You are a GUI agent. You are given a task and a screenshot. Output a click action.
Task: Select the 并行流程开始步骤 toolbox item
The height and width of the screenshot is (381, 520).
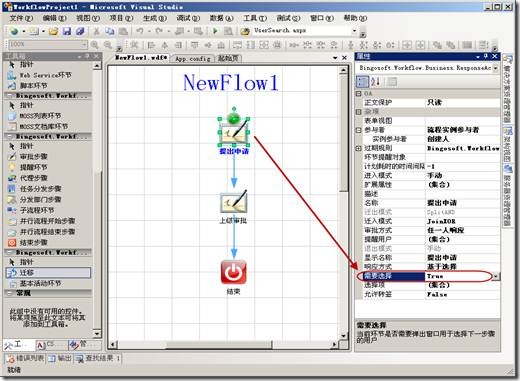coord(47,221)
